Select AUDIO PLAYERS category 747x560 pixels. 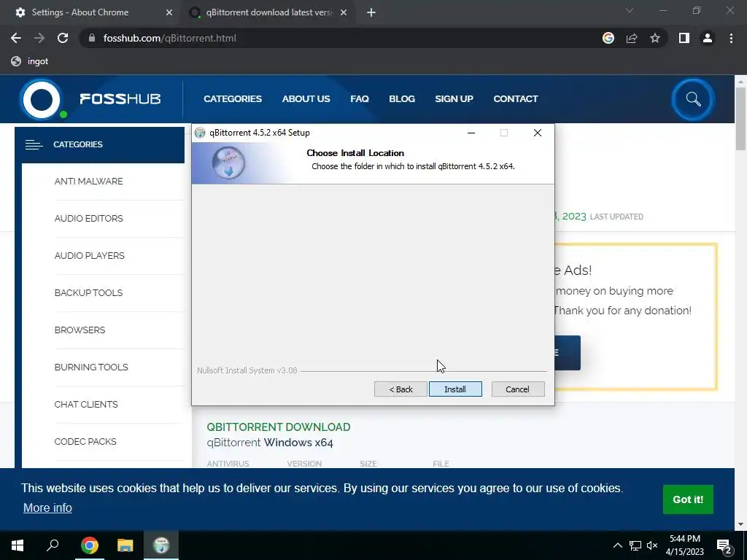click(x=89, y=255)
